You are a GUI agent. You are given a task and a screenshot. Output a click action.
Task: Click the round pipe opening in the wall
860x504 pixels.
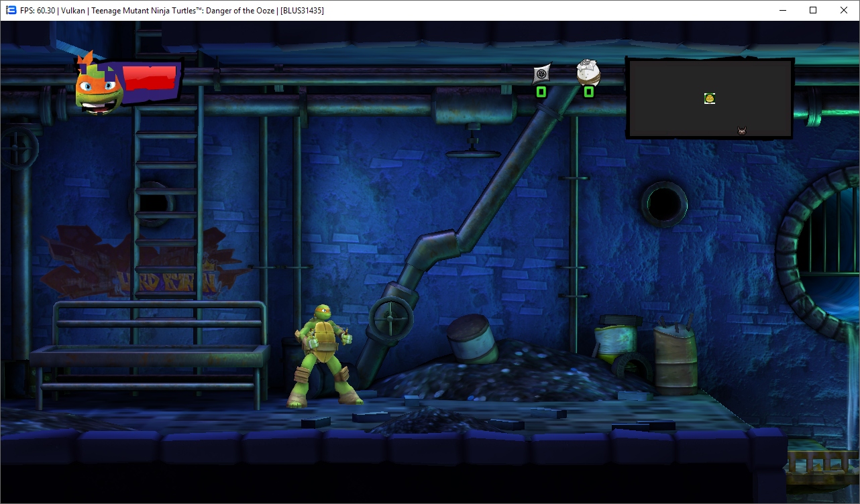pos(664,204)
